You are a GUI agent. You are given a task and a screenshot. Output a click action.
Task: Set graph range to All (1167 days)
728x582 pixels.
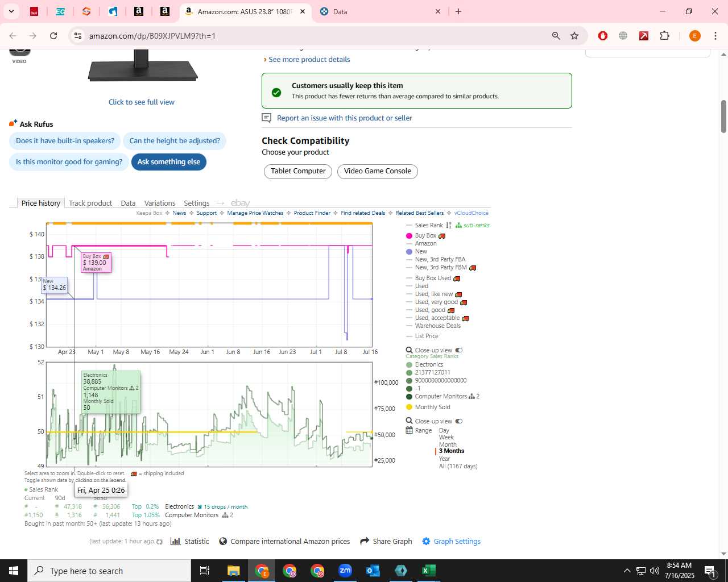(458, 466)
